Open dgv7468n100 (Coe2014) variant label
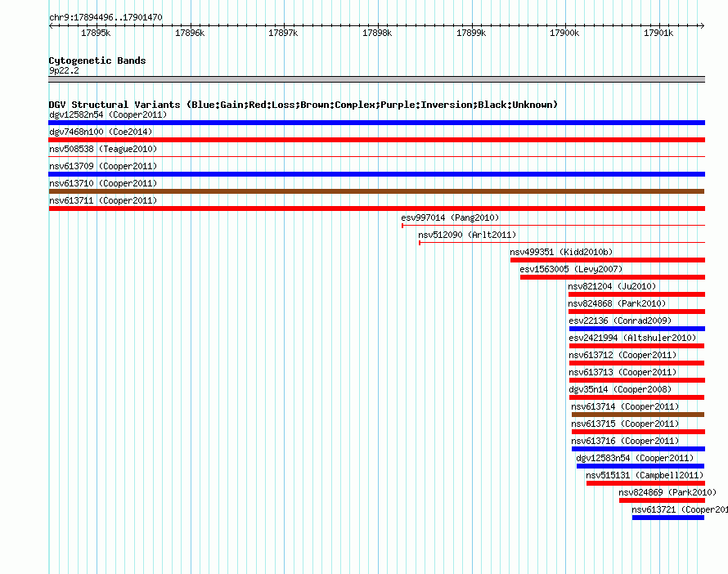 pos(101,132)
